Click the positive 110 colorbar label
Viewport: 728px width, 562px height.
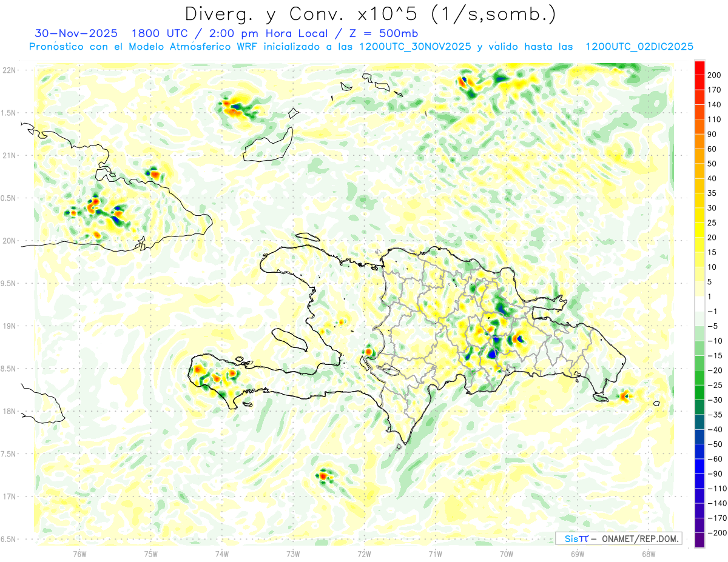coord(714,119)
